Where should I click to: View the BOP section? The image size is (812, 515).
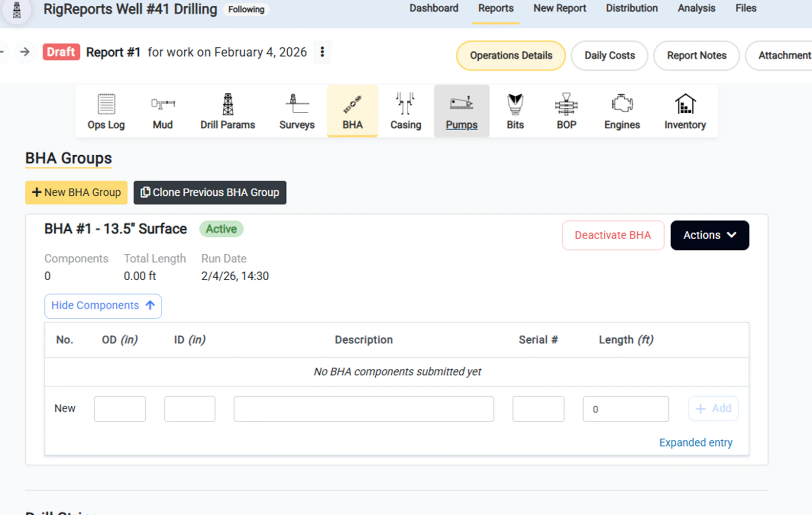click(x=566, y=110)
